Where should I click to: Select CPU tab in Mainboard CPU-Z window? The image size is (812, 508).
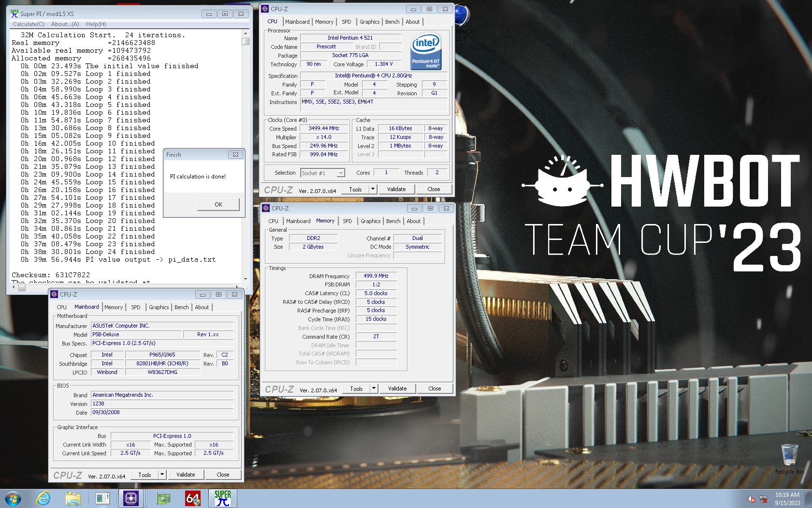(62, 307)
